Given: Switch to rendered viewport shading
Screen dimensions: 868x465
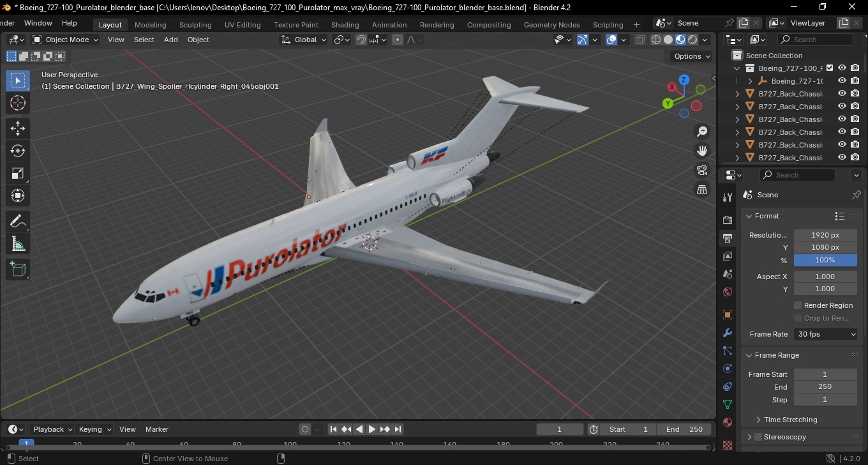Looking at the screenshot, I should (692, 40).
